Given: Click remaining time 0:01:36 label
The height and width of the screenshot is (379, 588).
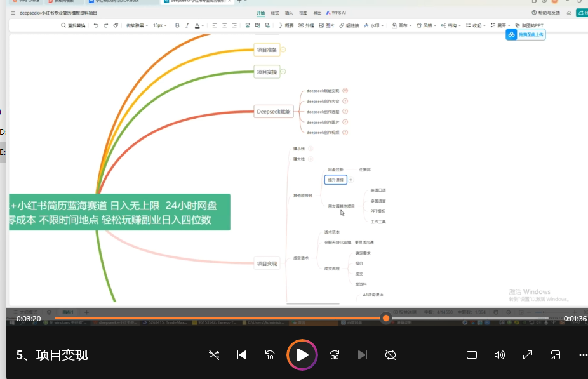Looking at the screenshot, I should pyautogui.click(x=575, y=319).
